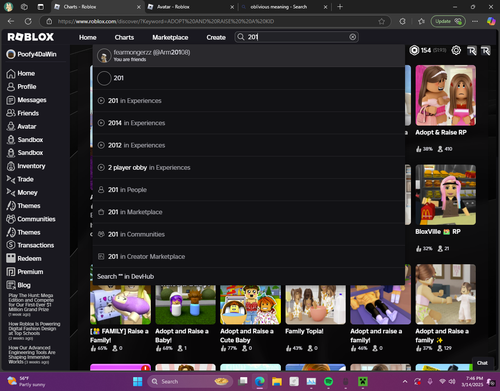Image resolution: width=500 pixels, height=391 pixels.
Task: Open the settings gear icon
Action: (x=456, y=50)
